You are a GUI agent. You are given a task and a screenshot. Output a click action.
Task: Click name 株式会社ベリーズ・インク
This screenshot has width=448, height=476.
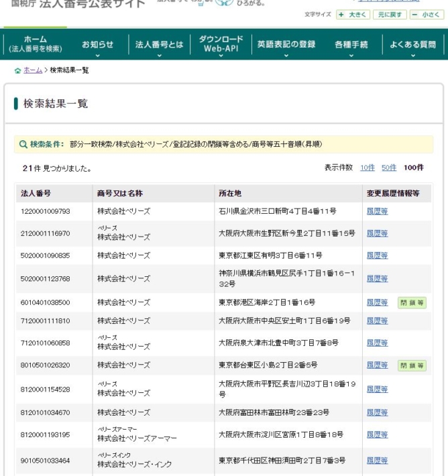[135, 465]
